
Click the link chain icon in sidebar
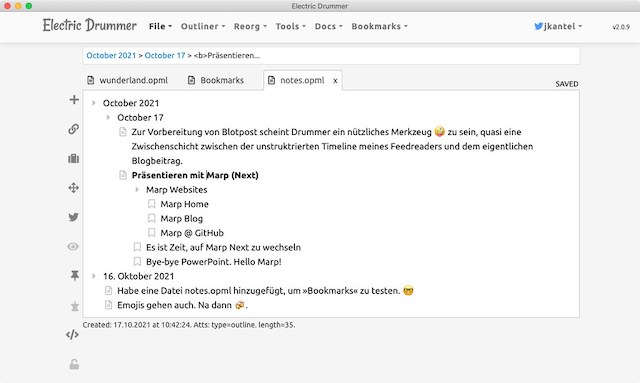point(73,129)
